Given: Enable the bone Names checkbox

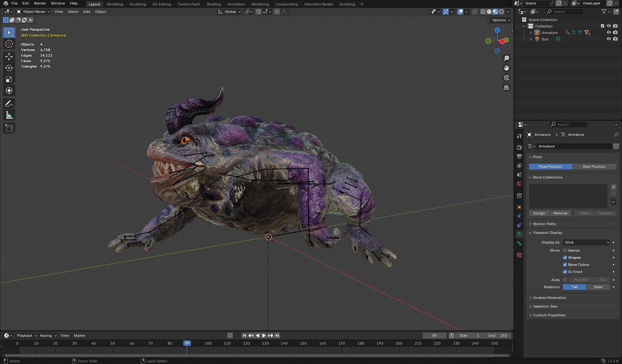Looking at the screenshot, I should (x=565, y=251).
